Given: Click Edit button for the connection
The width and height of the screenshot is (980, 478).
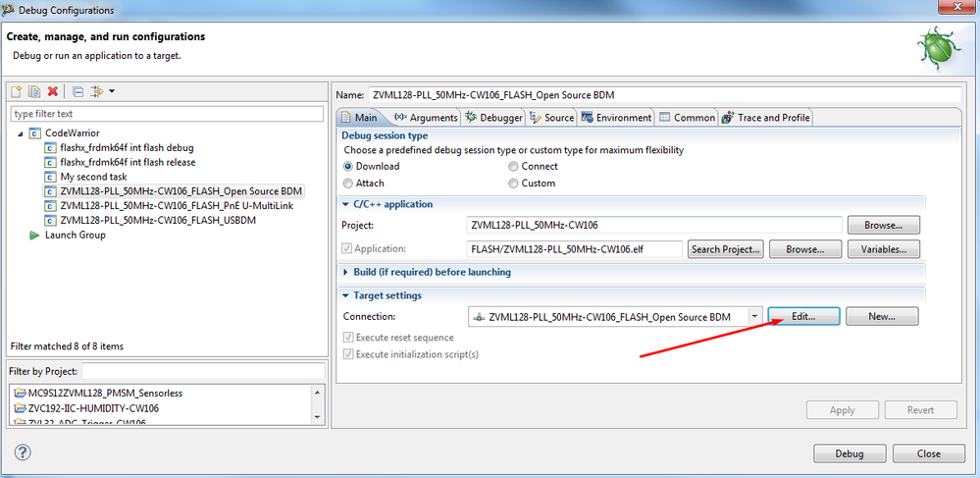Looking at the screenshot, I should pyautogui.click(x=803, y=317).
